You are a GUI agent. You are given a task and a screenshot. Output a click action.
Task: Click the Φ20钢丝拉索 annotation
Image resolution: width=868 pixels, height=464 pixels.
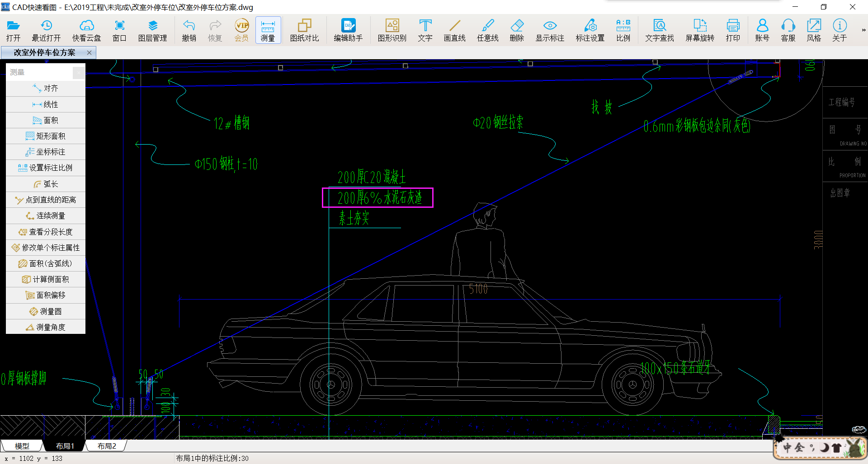pyautogui.click(x=498, y=122)
